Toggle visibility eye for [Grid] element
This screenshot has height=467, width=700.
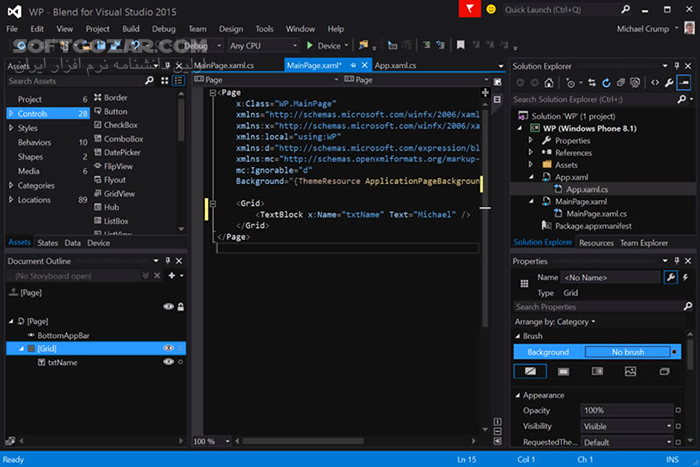(x=168, y=348)
